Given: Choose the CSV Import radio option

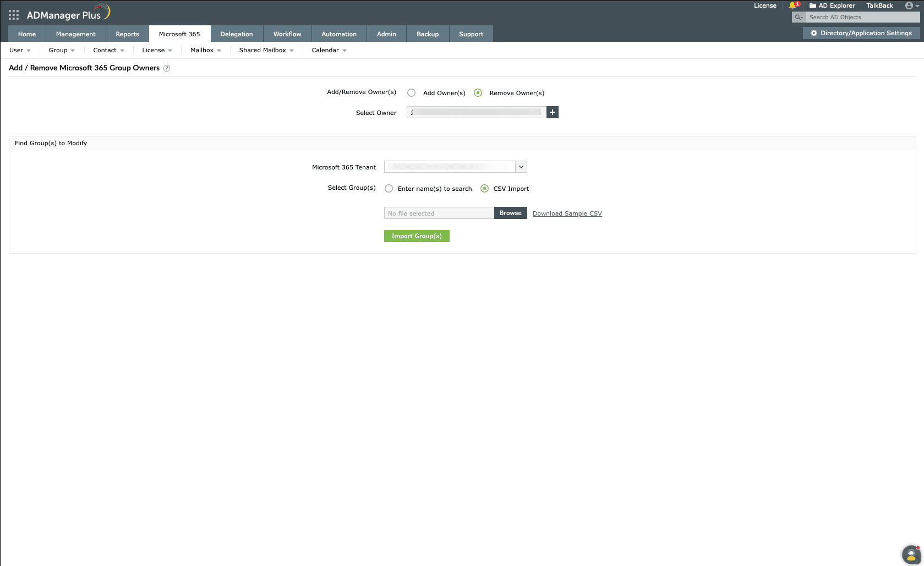Looking at the screenshot, I should click(484, 189).
